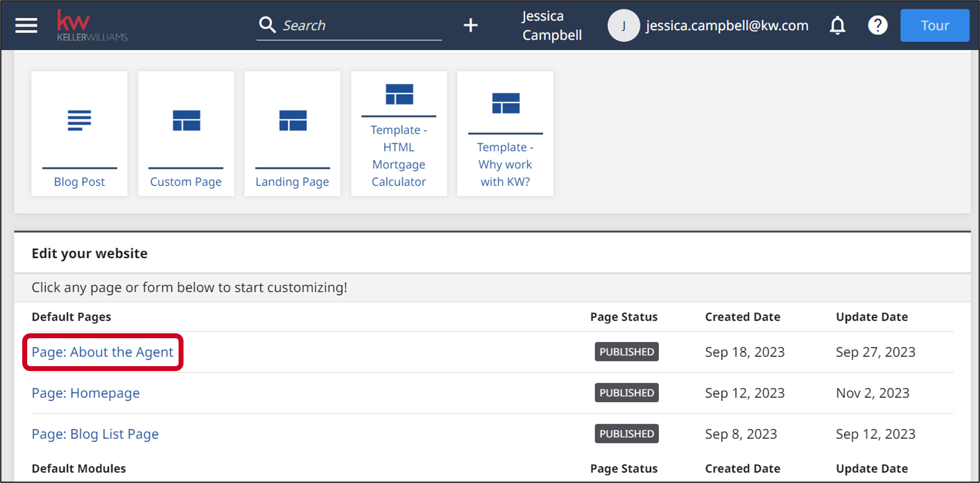Click update date Sep 27, 2023
The image size is (980, 483).
coord(876,352)
